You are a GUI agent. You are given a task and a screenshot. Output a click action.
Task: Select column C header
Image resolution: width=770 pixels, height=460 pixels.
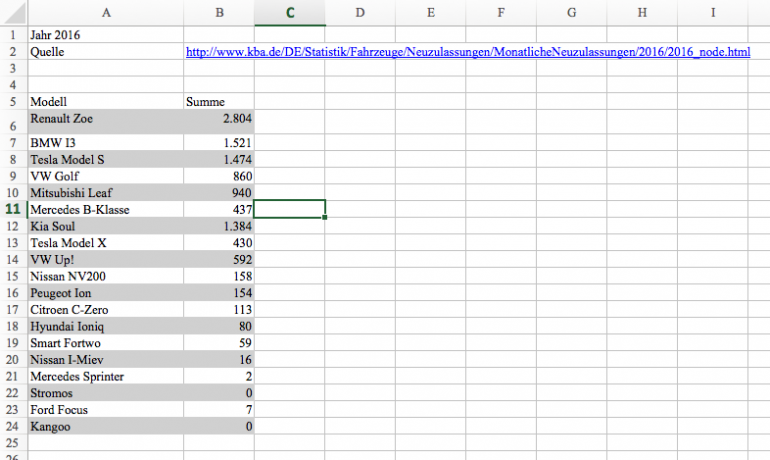[290, 13]
